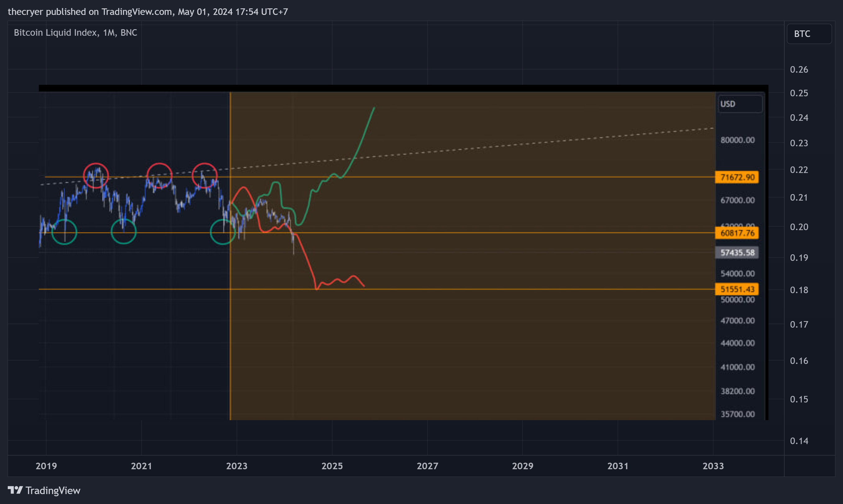Click the 0.18 value on the BTC scale

[799, 290]
